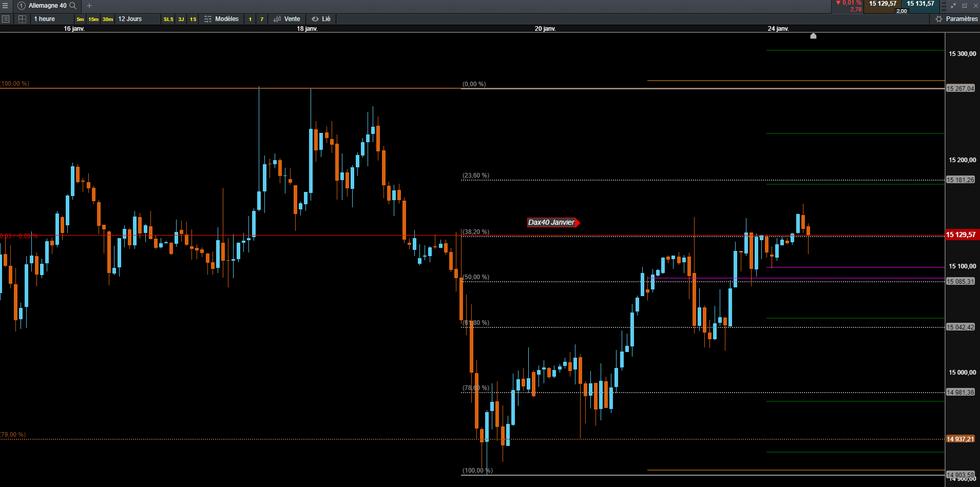
Task: Add a new chart tab with plus
Action: (89, 6)
